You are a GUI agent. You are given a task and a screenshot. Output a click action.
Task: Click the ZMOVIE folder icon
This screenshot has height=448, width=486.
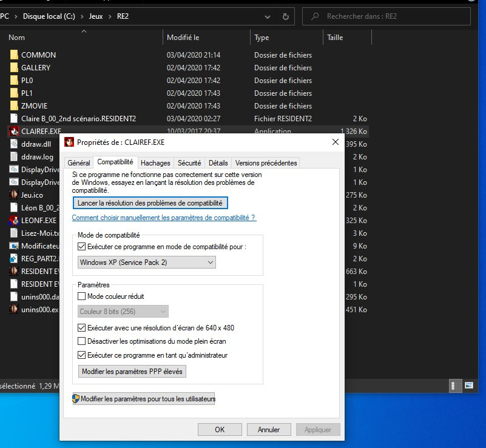[x=14, y=105]
